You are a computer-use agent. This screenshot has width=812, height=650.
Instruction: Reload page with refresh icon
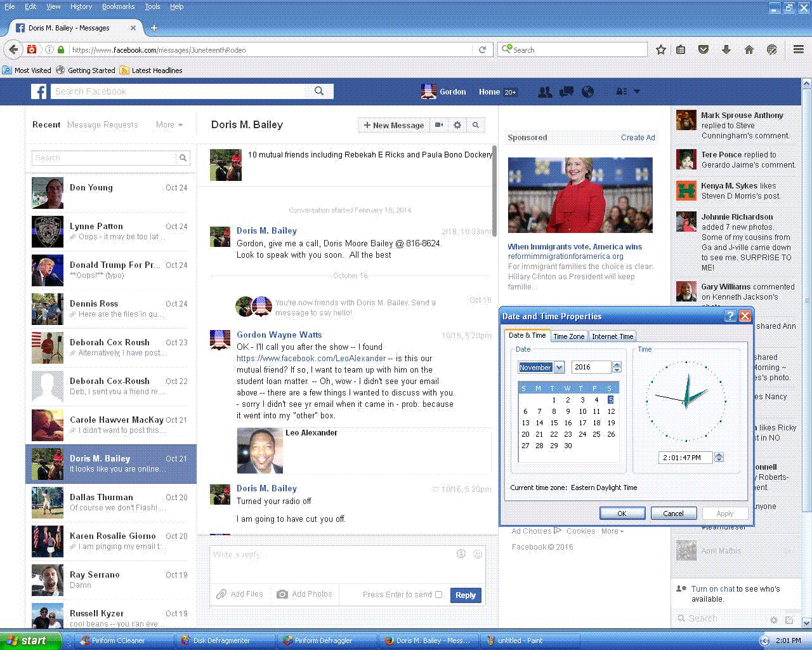[x=482, y=50]
